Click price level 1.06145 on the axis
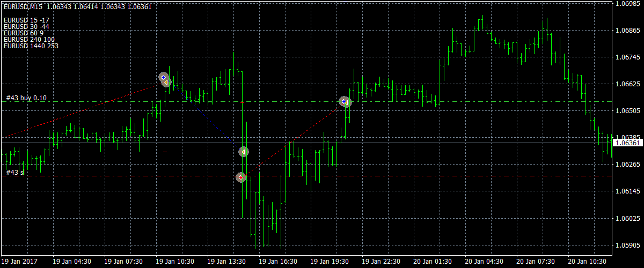644x268 pixels. point(627,191)
